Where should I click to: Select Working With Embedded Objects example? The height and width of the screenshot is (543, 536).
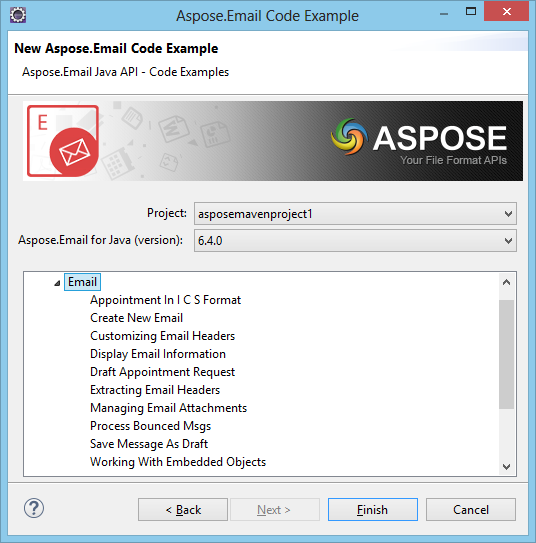pos(178,462)
